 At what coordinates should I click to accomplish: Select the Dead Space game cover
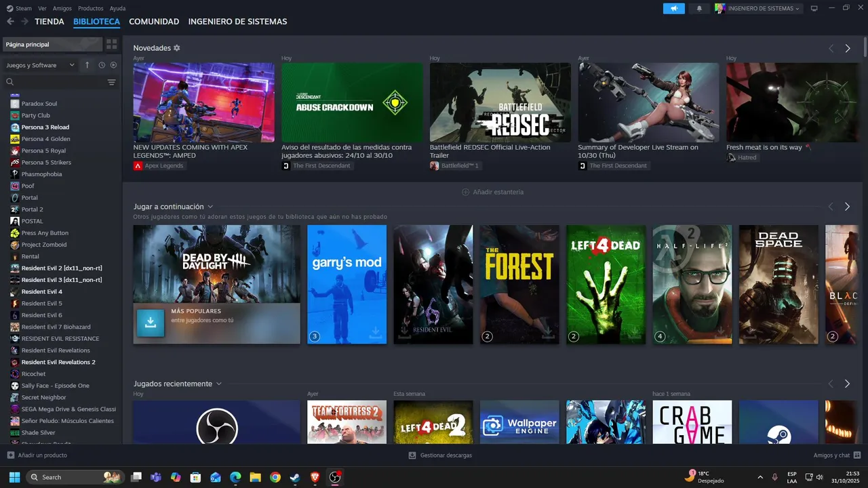click(x=778, y=285)
